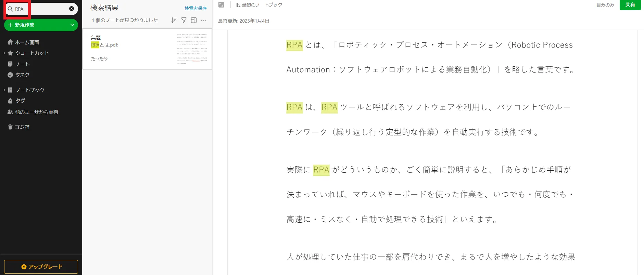
Task: Expand the note to full screen
Action: click(222, 5)
